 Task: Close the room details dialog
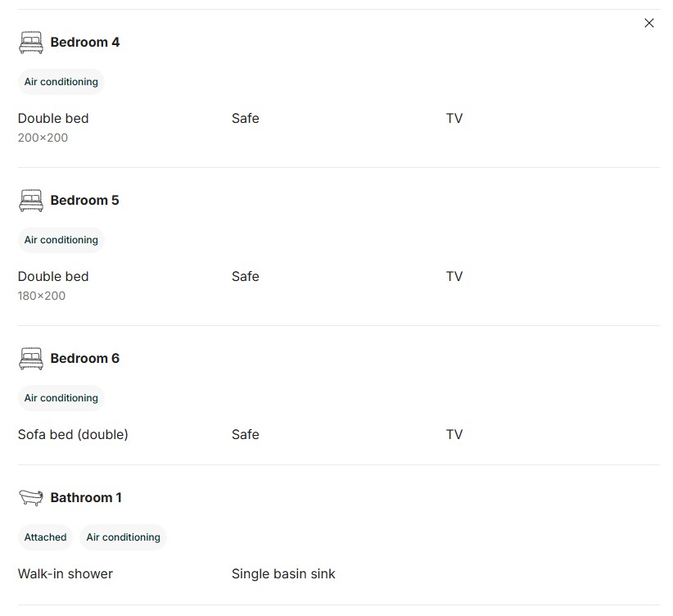pos(649,23)
